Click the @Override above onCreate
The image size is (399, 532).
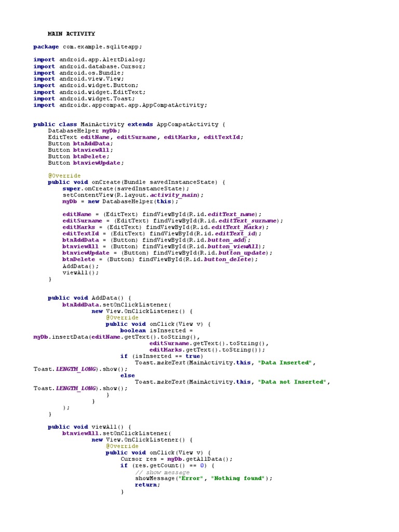click(64, 176)
